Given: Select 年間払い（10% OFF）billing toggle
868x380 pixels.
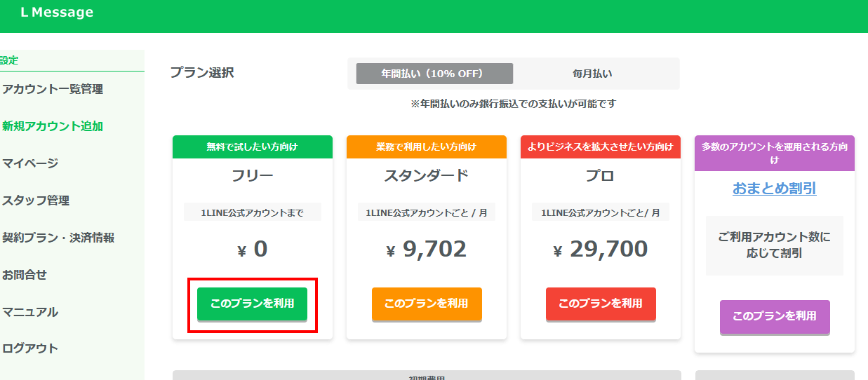Looking at the screenshot, I should 434,74.
